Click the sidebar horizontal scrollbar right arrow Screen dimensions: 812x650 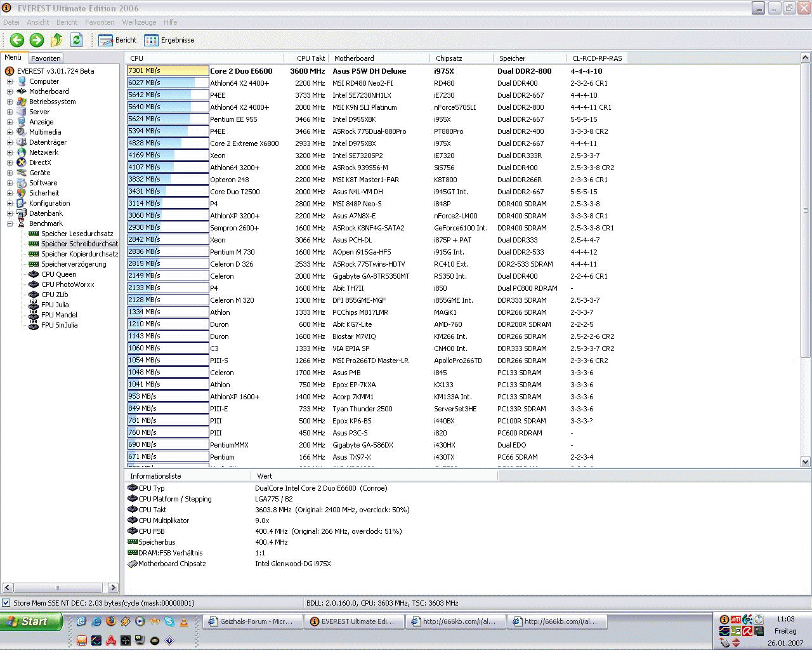(113, 588)
